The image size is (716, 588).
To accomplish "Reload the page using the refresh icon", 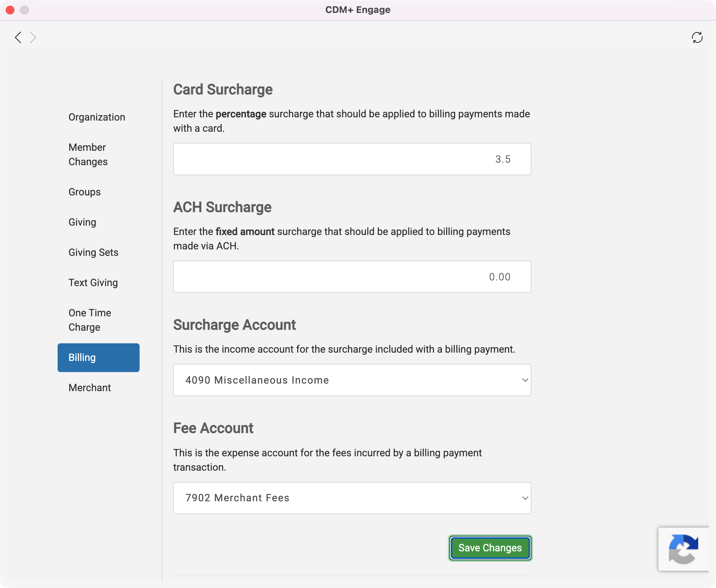I will [x=697, y=37].
